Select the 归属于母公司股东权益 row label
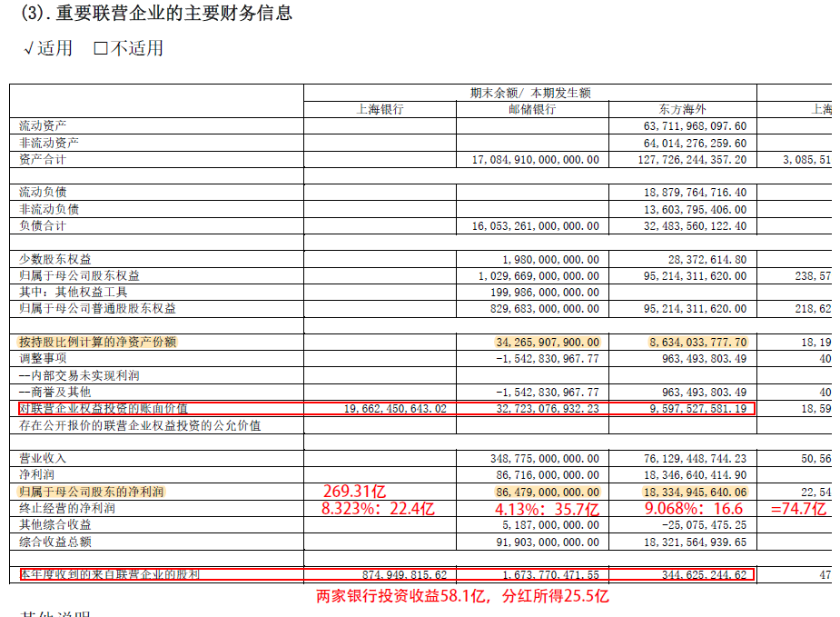Viewport: 840px width, 617px height. coord(79,275)
